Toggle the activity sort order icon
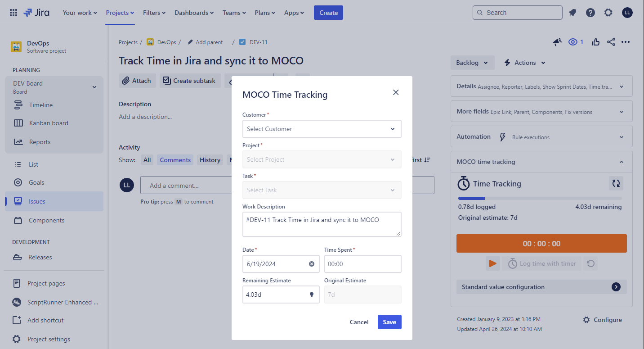Screen dimensions: 644x349 tap(427, 160)
